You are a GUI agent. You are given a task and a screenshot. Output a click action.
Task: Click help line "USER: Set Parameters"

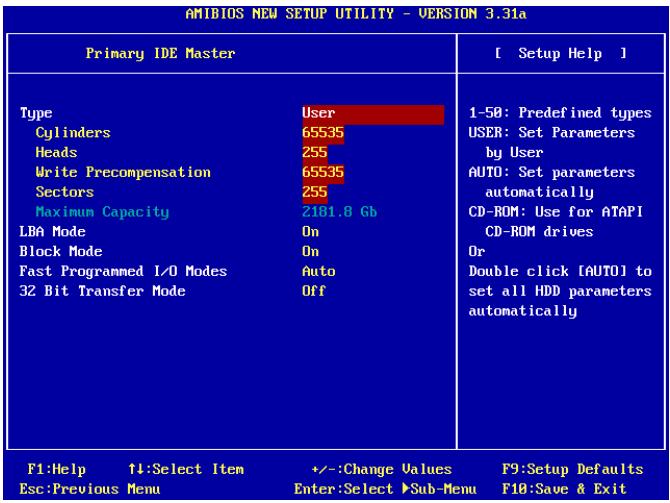(552, 133)
